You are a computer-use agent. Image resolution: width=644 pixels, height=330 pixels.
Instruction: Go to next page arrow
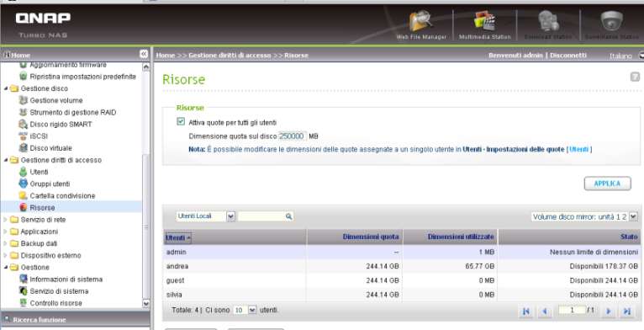point(609,311)
